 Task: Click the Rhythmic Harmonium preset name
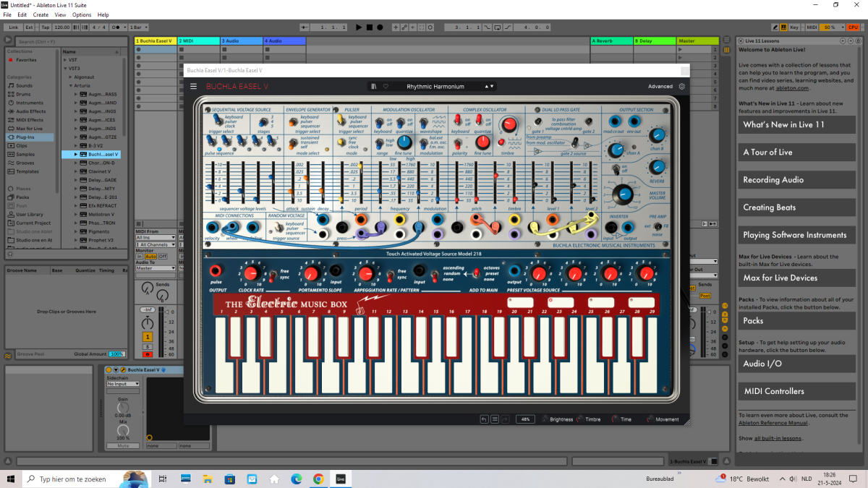(x=435, y=86)
